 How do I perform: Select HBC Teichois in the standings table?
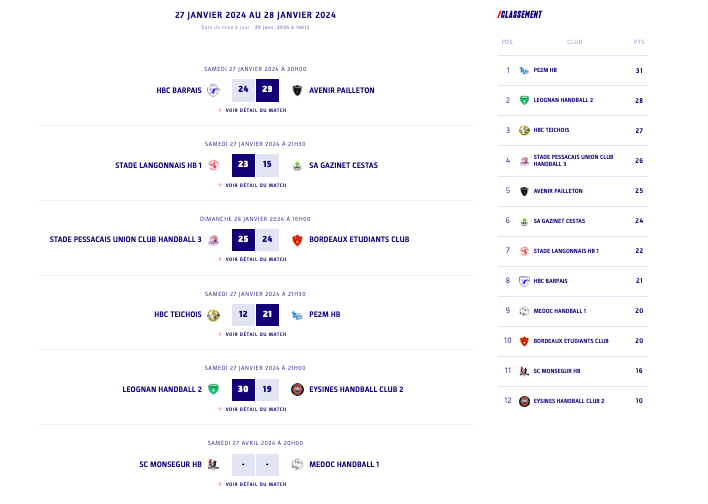coord(551,130)
